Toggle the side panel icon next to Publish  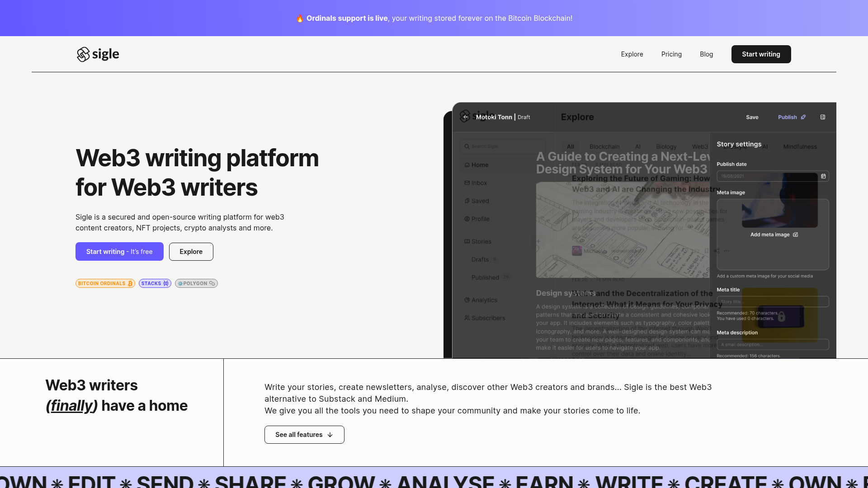[x=823, y=117]
